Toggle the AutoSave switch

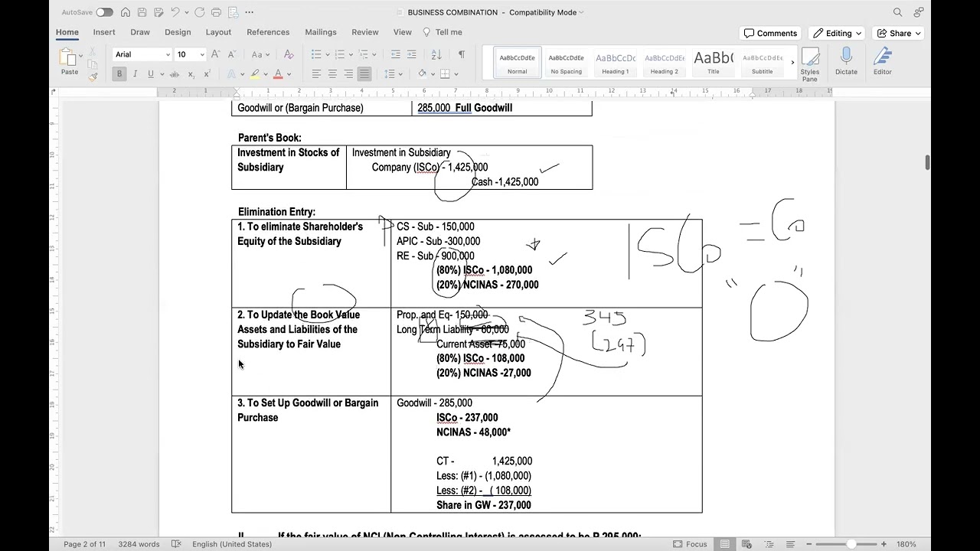[104, 12]
